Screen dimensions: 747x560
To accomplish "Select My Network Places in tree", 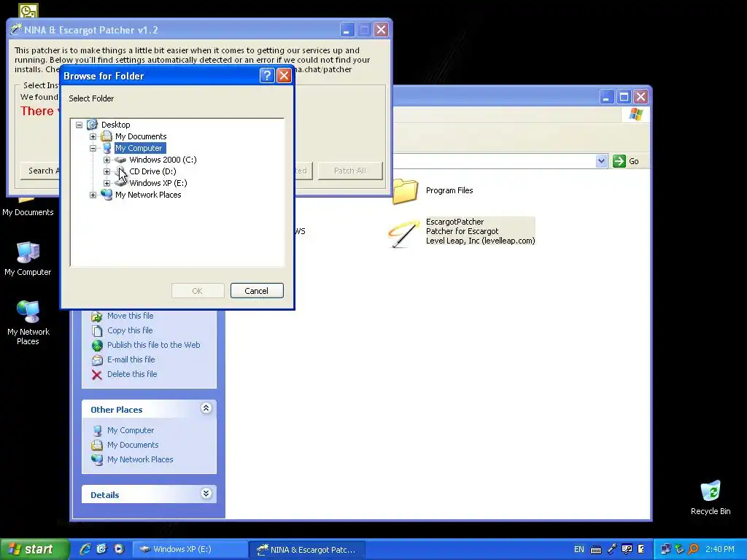I will [x=148, y=195].
